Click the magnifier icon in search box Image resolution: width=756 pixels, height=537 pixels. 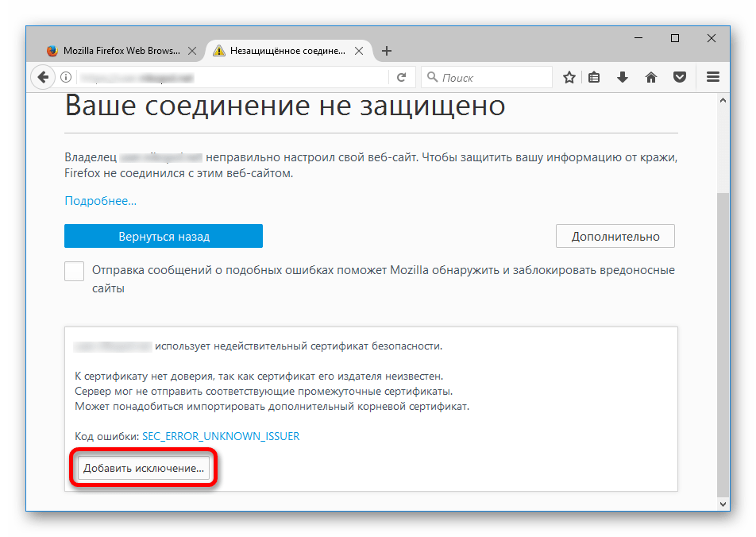[433, 77]
